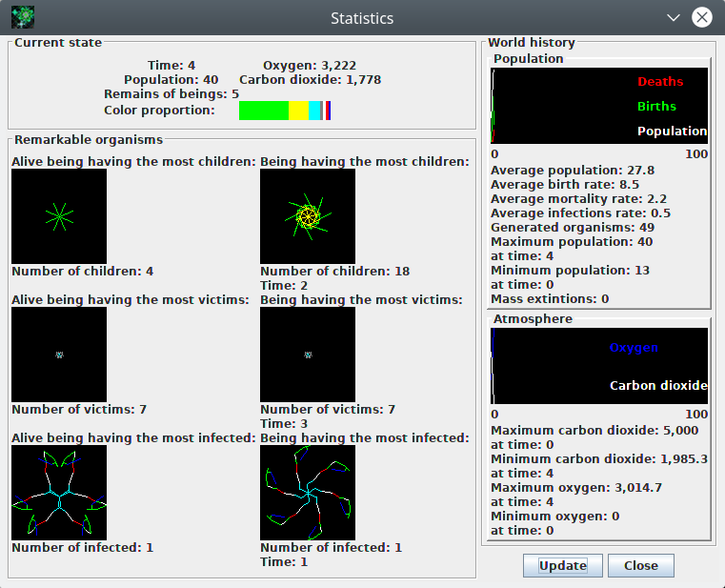This screenshot has height=588, width=725.
Task: Click the application icon in title bar
Action: click(22, 17)
